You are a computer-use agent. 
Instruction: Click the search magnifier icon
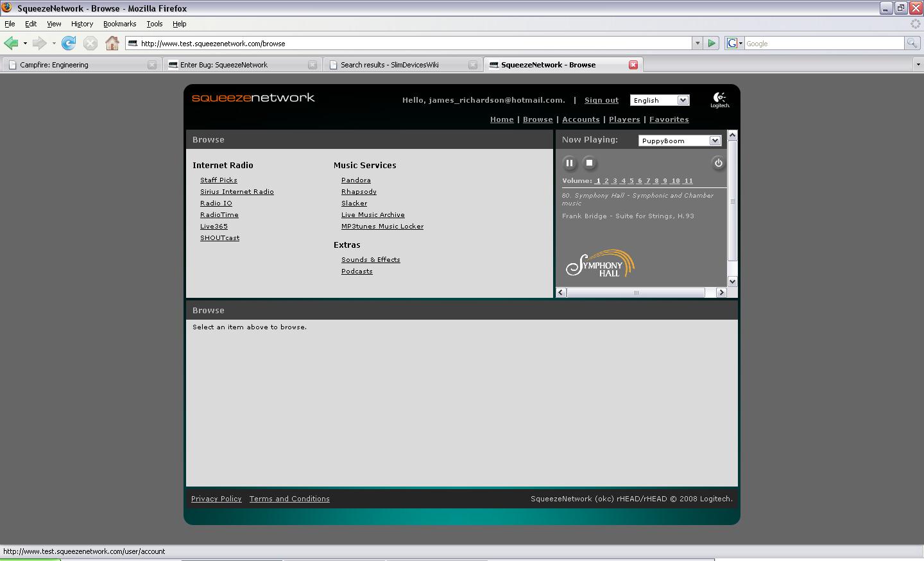point(911,44)
